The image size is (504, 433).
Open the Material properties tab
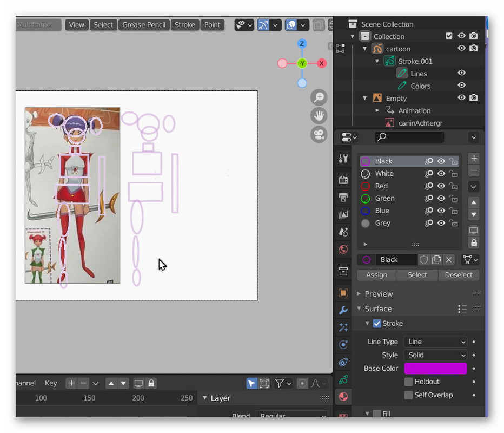click(343, 397)
